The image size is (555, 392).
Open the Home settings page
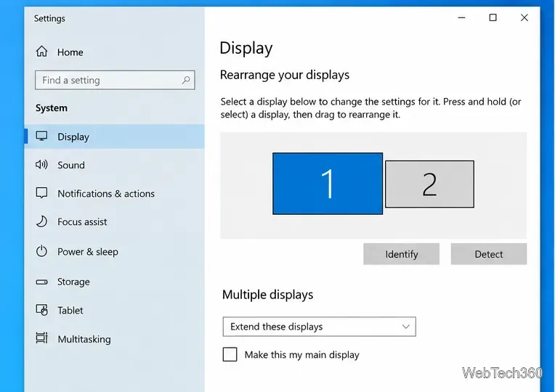114,52
